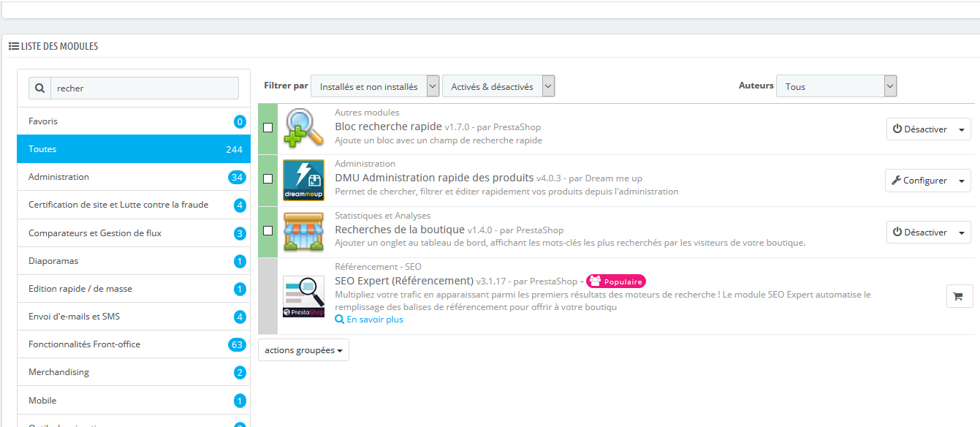980x427 pixels.
Task: Tick the Bloc recherche rapide checkbox
Action: point(267,127)
